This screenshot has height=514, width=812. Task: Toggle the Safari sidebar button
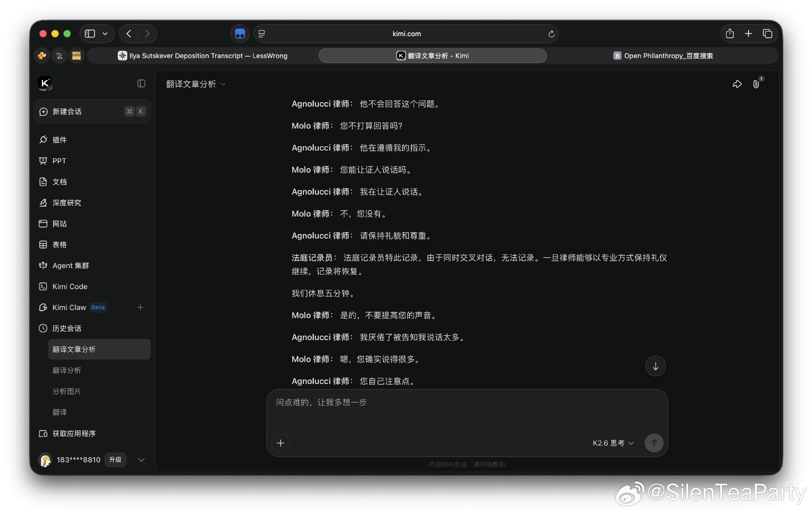(x=90, y=34)
